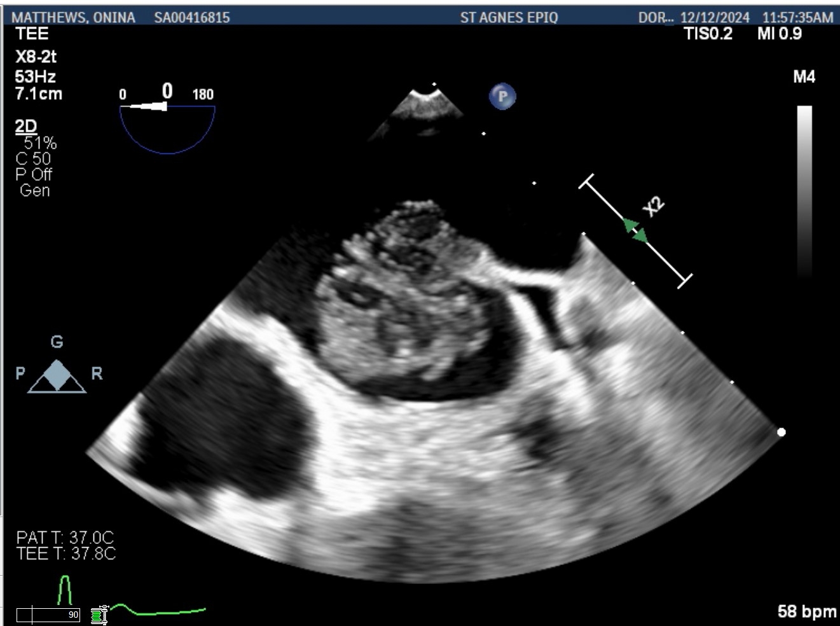
Task: Click the 51% 2D gain value
Action: click(x=40, y=143)
